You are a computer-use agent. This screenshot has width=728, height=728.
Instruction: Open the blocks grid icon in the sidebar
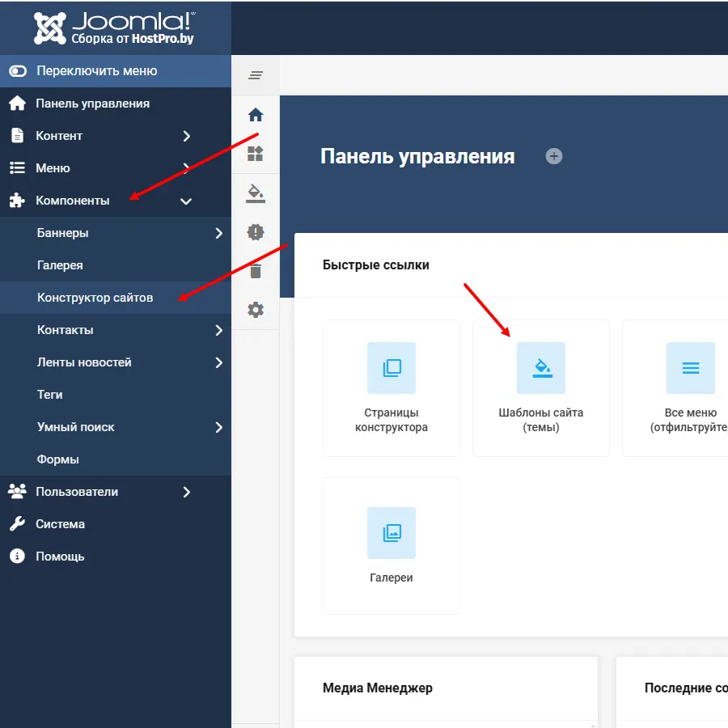click(256, 154)
